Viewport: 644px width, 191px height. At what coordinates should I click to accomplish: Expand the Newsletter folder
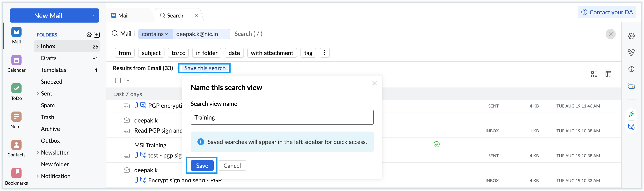pyautogui.click(x=38, y=152)
